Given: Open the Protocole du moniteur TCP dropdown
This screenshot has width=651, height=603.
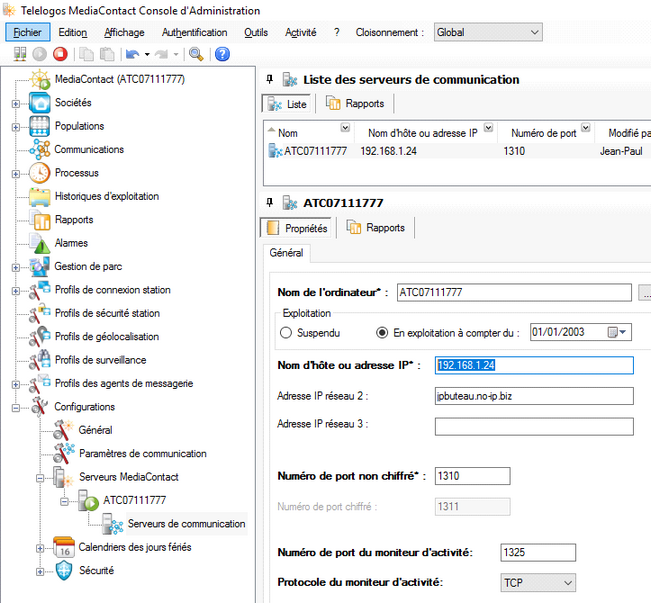Looking at the screenshot, I should pyautogui.click(x=538, y=583).
